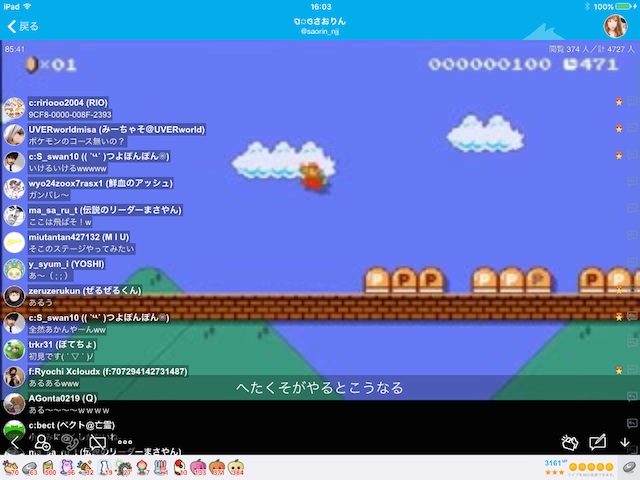This screenshot has width=640, height=480.
Task: Tap star badge on Ryochi Xcloudx row
Action: click(x=619, y=371)
